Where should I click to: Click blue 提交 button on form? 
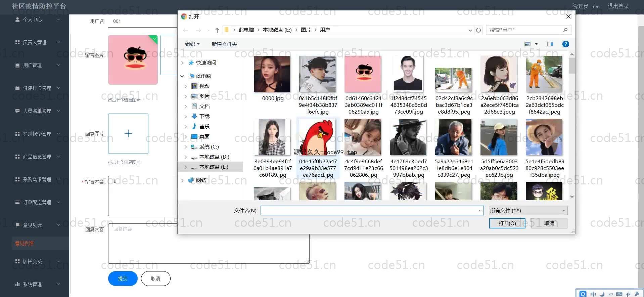[123, 279]
